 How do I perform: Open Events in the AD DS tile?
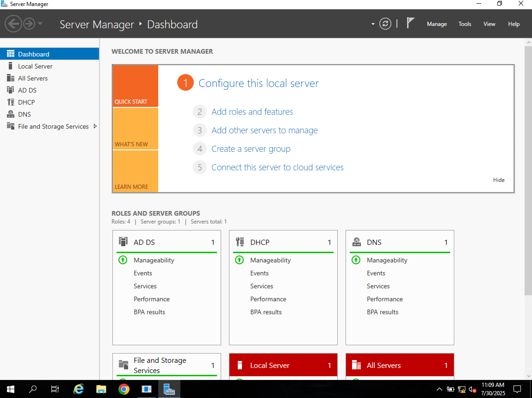(143, 273)
